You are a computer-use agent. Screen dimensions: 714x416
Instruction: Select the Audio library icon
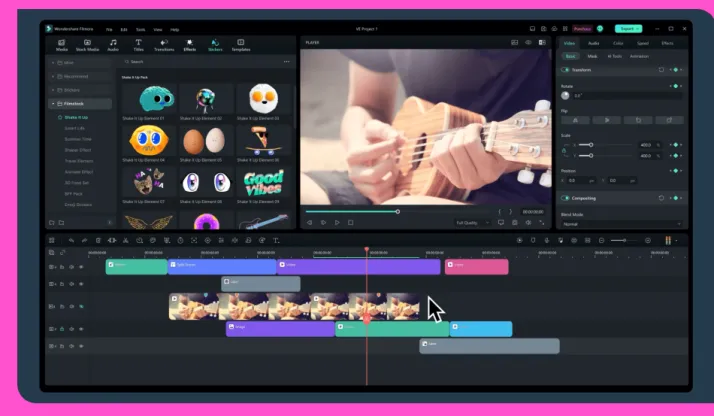pyautogui.click(x=112, y=44)
